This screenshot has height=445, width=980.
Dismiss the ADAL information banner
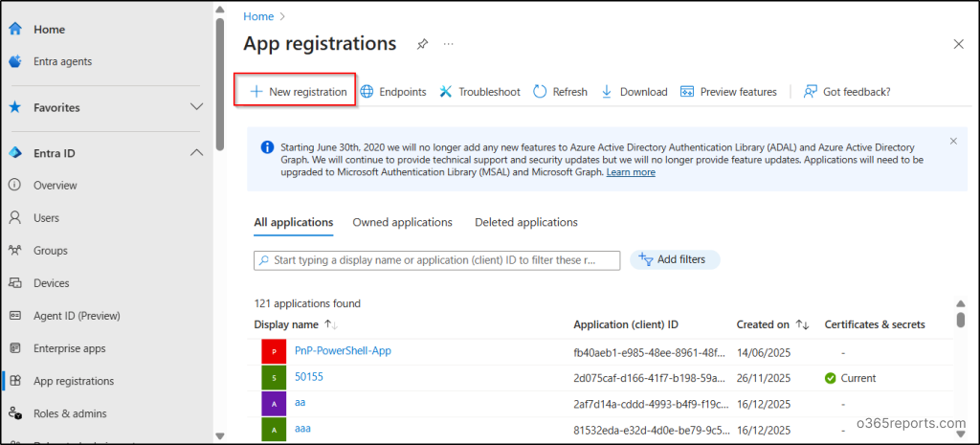click(953, 142)
